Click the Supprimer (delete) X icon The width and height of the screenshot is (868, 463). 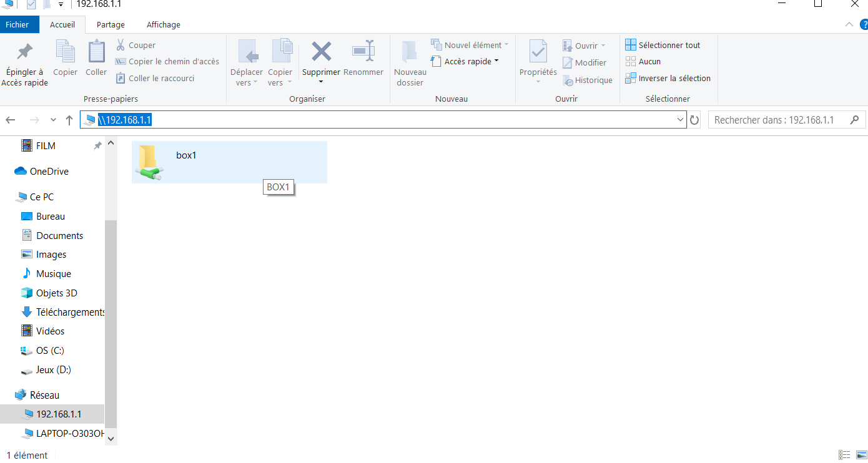[x=321, y=52]
